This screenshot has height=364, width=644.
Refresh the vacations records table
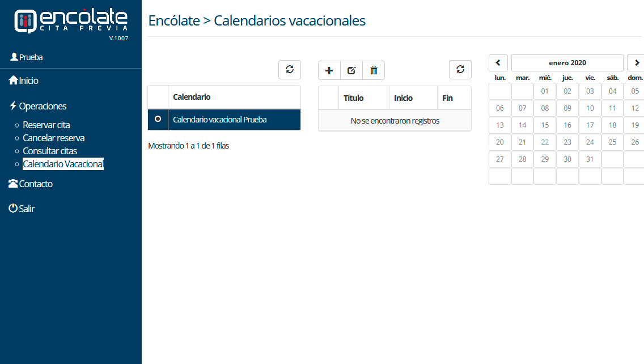[460, 70]
